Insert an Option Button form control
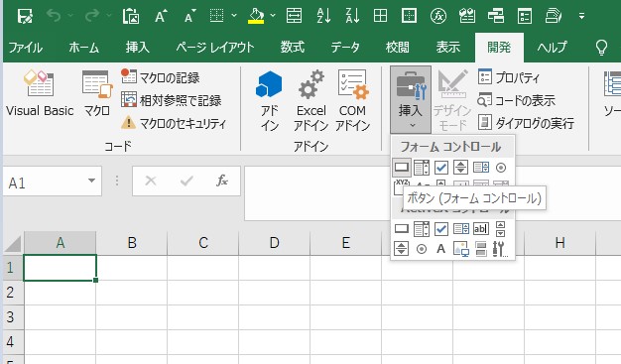621x364 pixels. (x=501, y=168)
